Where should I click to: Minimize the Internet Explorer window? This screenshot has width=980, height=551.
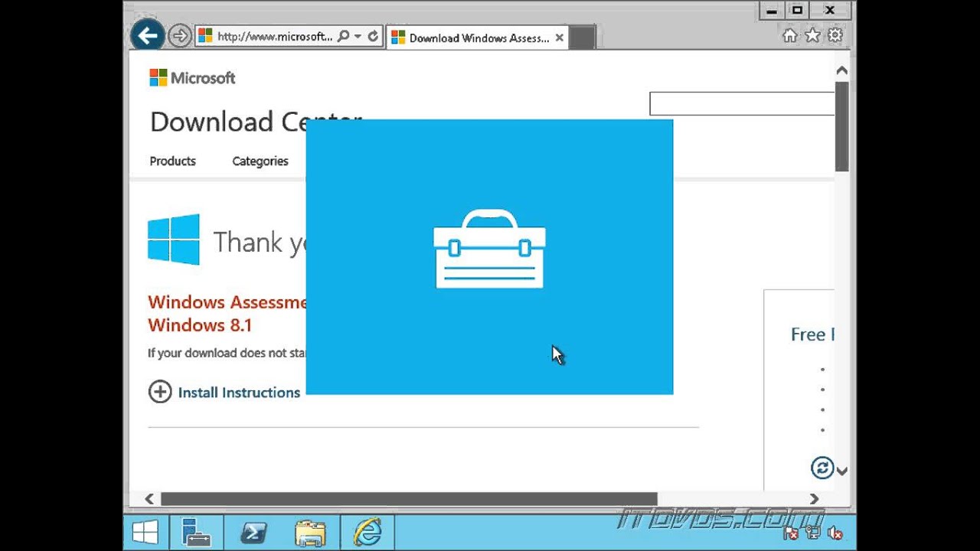[773, 10]
